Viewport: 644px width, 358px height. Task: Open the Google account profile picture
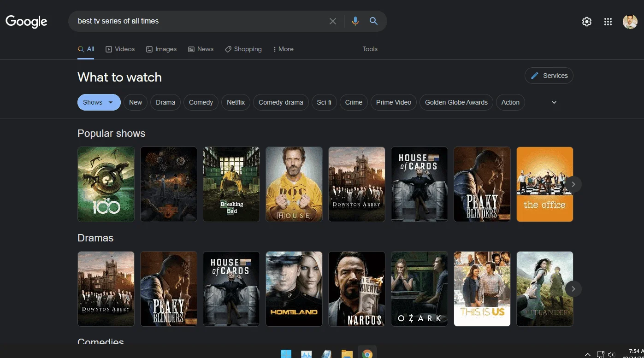[x=630, y=22]
